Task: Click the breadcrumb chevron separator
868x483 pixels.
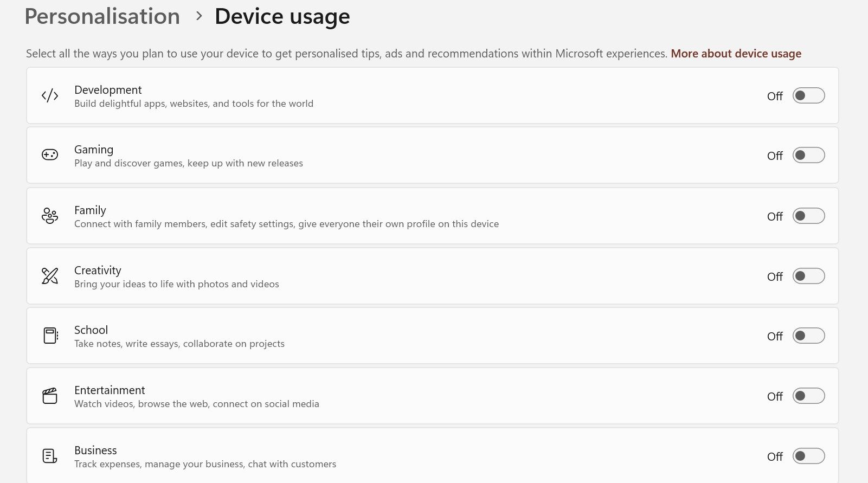Action: (x=199, y=16)
